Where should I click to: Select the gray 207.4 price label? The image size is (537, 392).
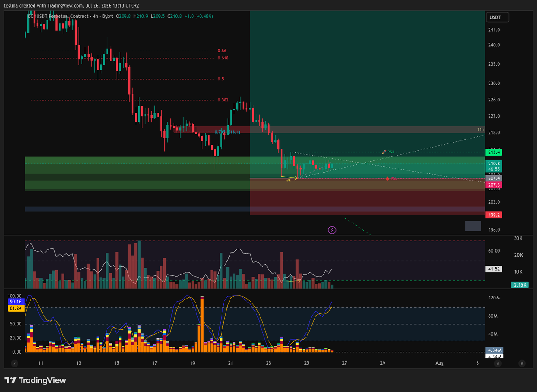[494, 178]
